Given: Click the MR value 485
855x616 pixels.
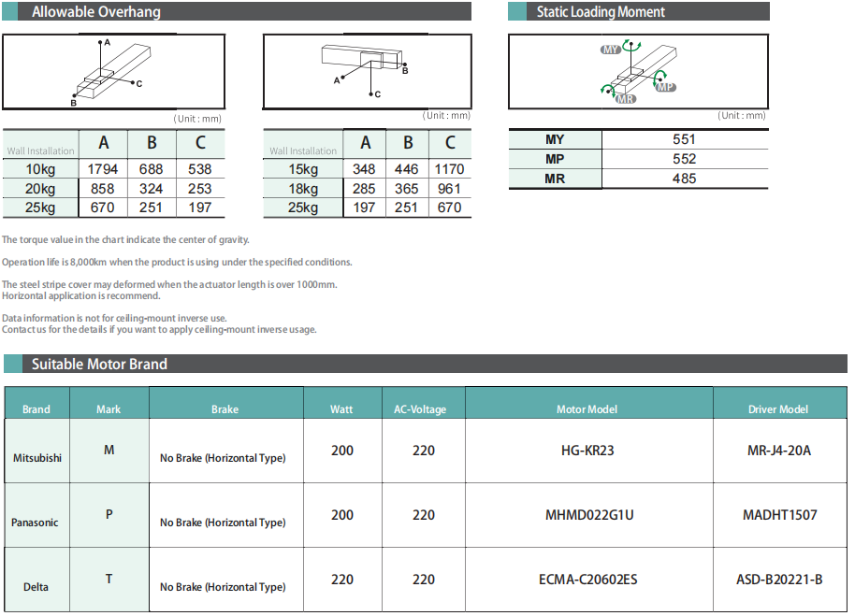Looking at the screenshot, I should (x=684, y=179).
